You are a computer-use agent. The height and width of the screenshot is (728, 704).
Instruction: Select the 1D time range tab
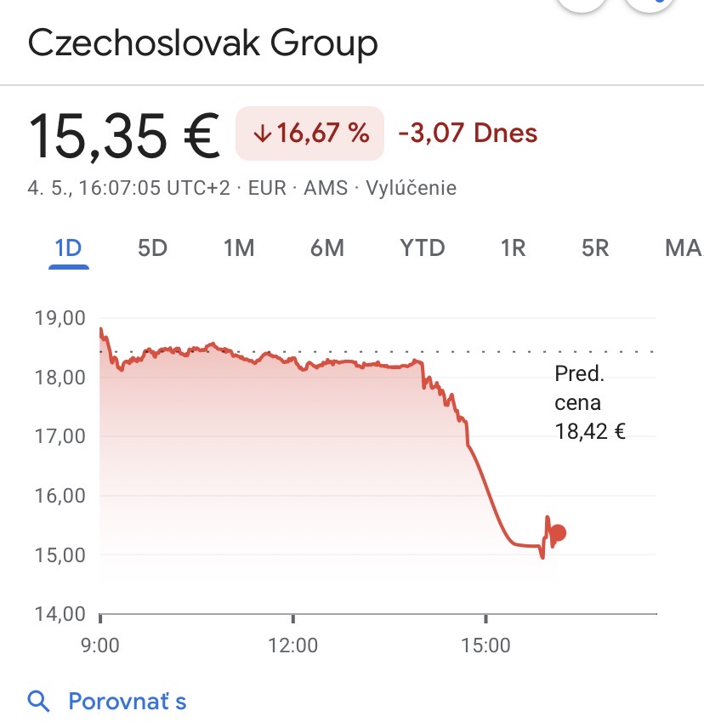[x=68, y=248]
